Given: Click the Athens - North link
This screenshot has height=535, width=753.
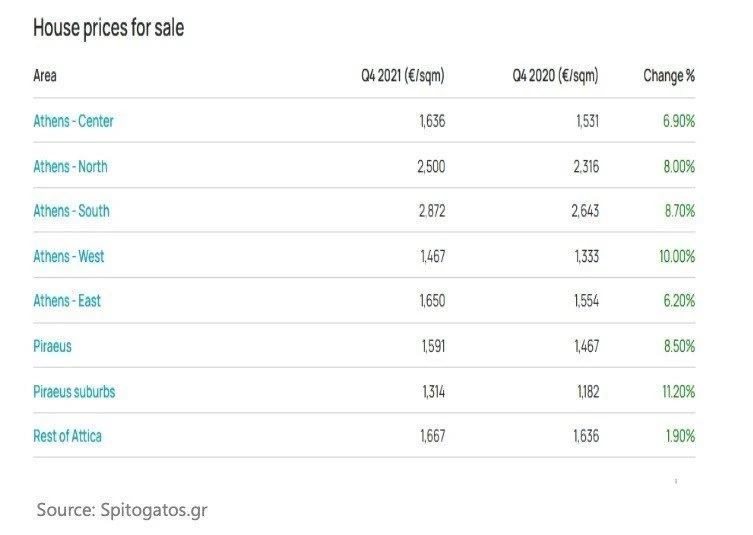Looking at the screenshot, I should click(70, 166).
